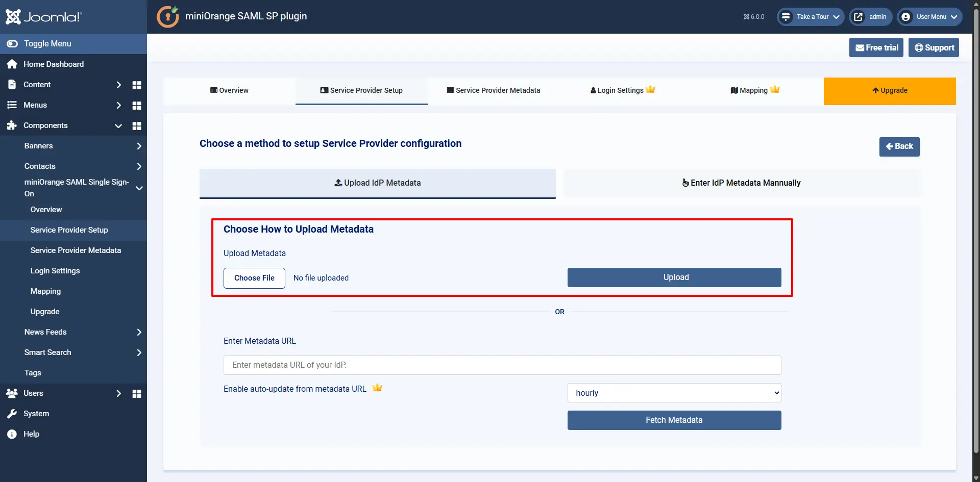
Task: Open the hourly auto-update frequency dropdown
Action: 674,393
